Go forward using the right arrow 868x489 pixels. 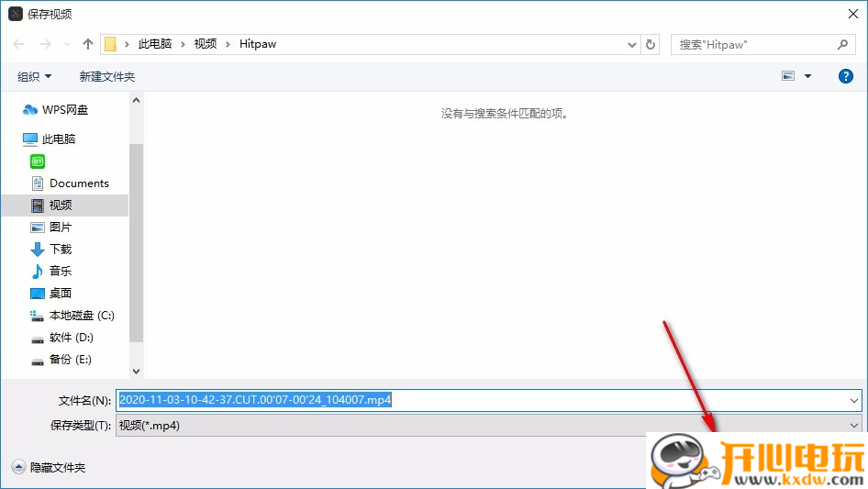(x=45, y=44)
